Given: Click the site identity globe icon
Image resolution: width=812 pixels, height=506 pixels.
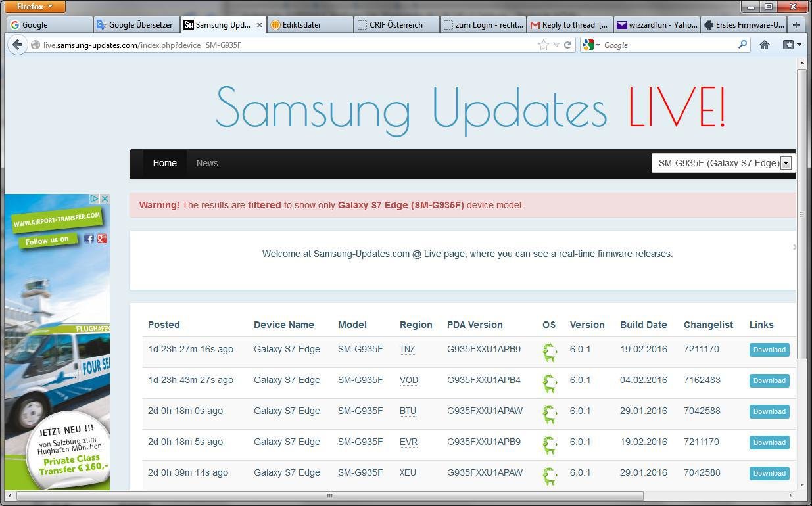Looking at the screenshot, I should point(36,45).
